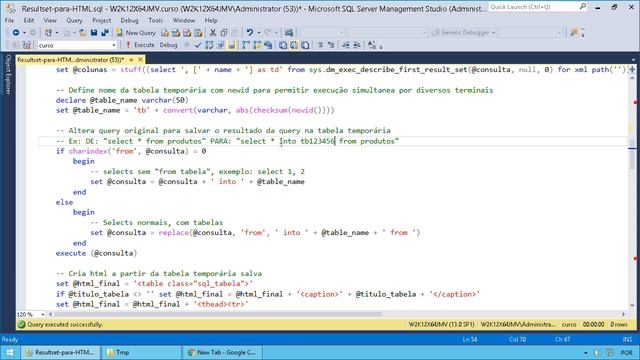Click the Specify Template Parameters icon
640x360 pixels.
pyautogui.click(x=372, y=45)
